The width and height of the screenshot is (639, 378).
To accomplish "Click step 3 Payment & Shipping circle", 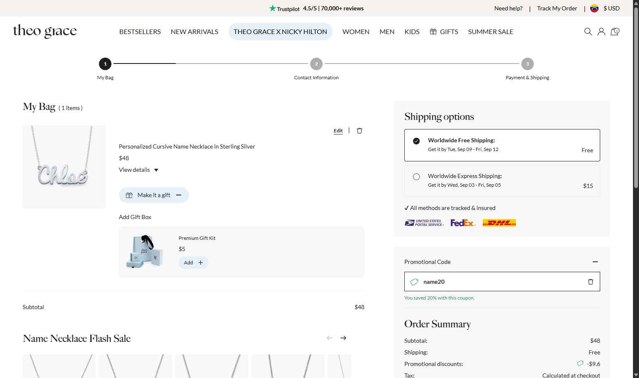I will (x=527, y=64).
